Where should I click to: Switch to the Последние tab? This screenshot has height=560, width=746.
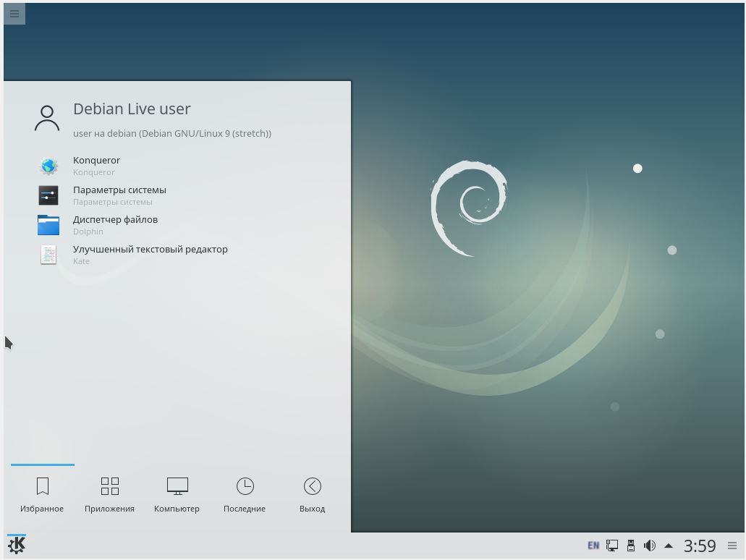point(245,495)
